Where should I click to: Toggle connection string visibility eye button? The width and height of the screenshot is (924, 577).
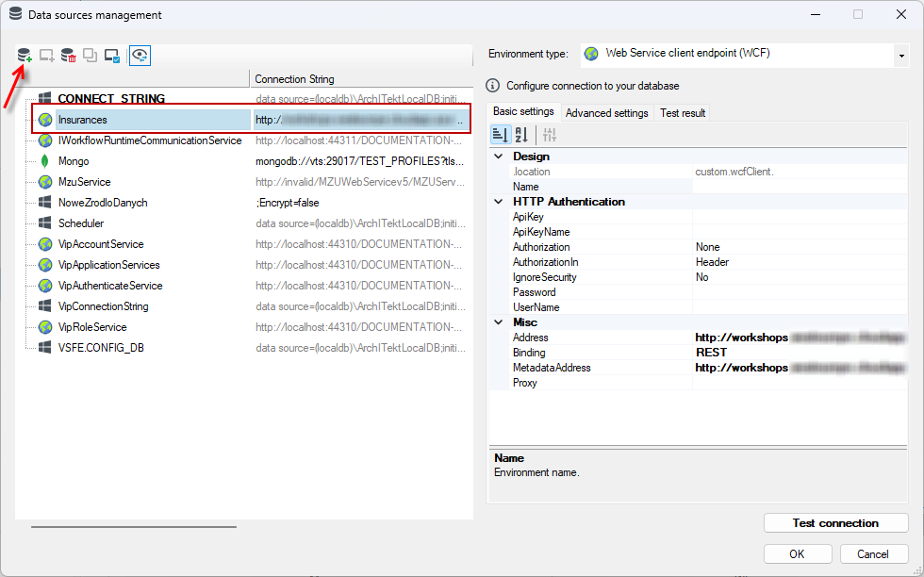pos(140,56)
